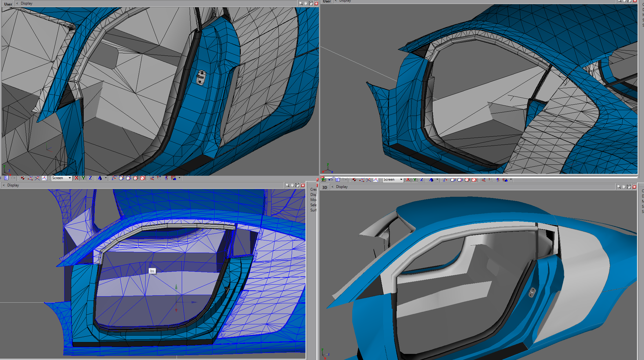
Task: Open the Display menu in the bottom-left viewport header
Action: click(x=13, y=185)
